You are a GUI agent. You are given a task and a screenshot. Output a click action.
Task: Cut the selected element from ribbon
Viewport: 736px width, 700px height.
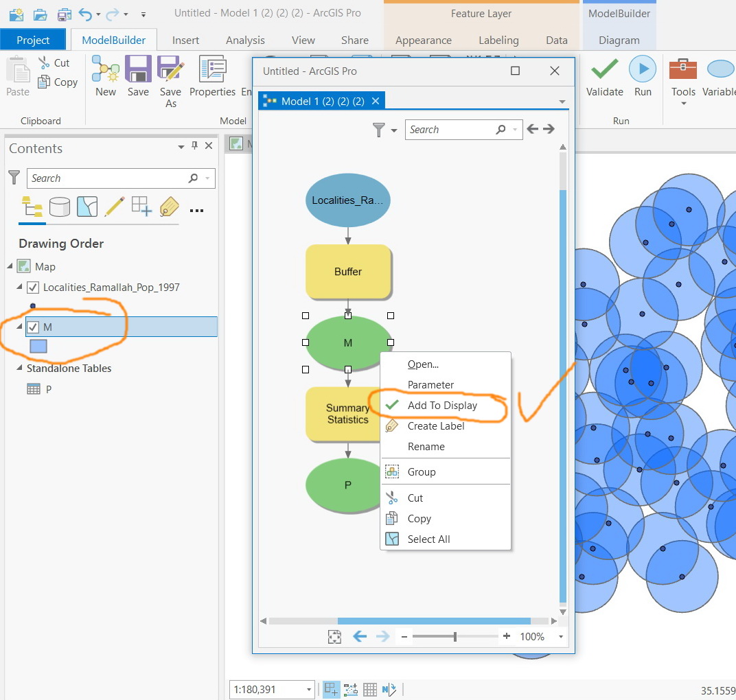(x=54, y=63)
